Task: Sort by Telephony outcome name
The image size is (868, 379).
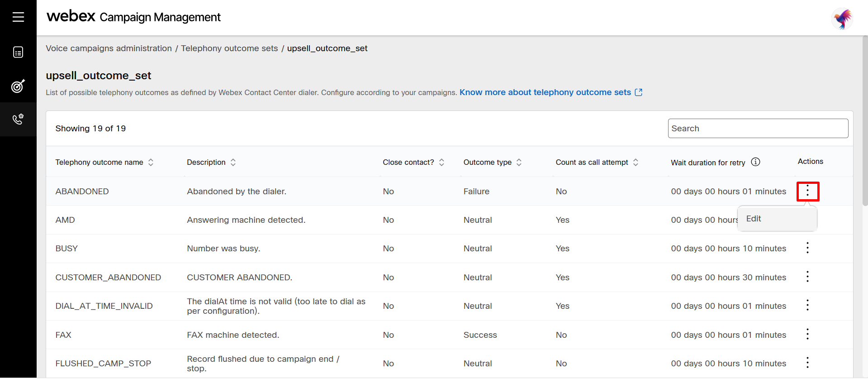Action: [151, 162]
